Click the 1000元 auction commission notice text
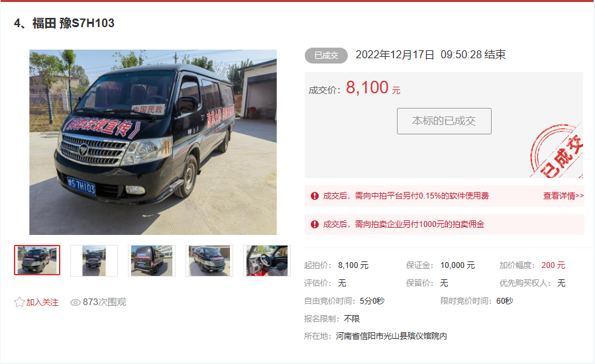595x364 pixels. (404, 224)
